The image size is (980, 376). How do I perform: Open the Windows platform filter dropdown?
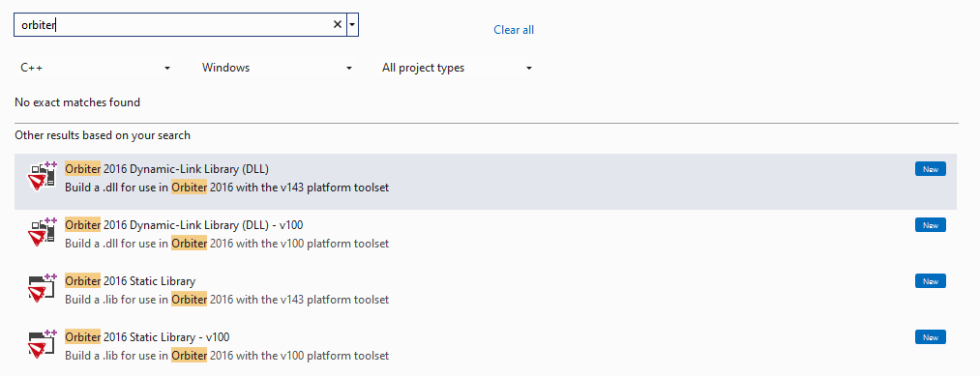[277, 68]
